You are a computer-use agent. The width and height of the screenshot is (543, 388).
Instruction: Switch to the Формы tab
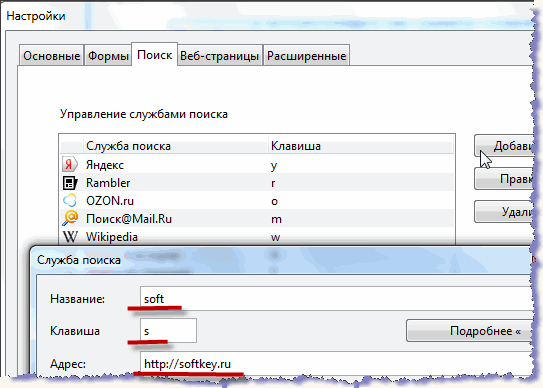point(108,55)
